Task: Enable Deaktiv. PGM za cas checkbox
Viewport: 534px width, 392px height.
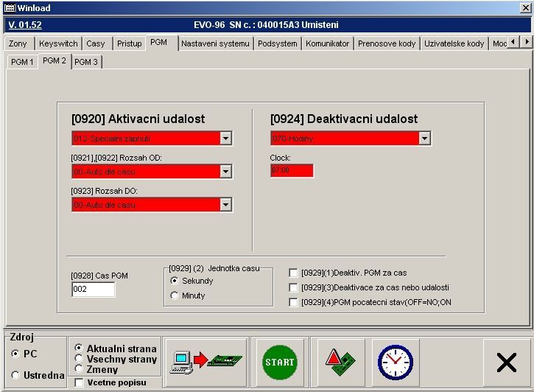Action: (294, 273)
